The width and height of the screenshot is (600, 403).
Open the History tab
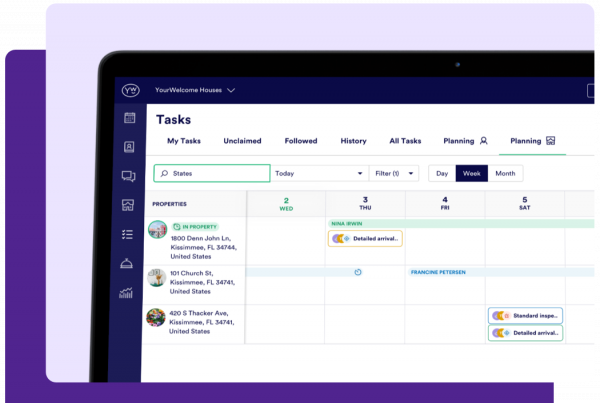click(353, 141)
